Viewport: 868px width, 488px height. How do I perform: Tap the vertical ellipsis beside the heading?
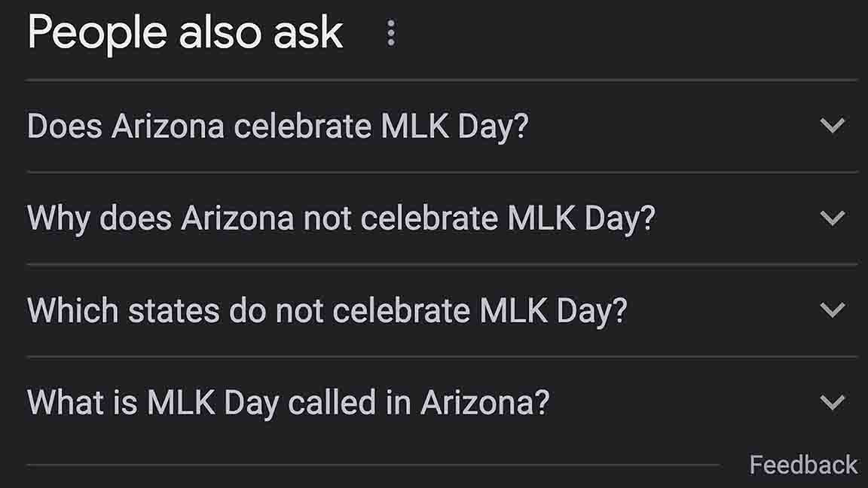(x=390, y=33)
